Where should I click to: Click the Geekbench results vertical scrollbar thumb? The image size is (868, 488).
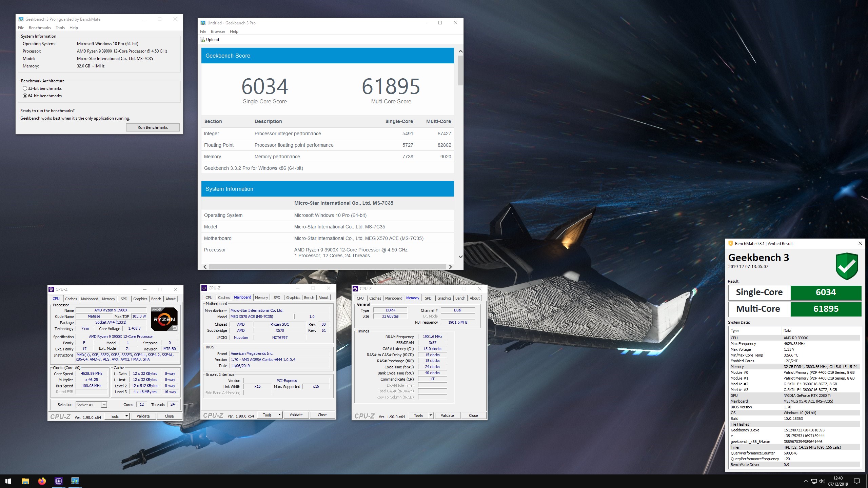460,70
